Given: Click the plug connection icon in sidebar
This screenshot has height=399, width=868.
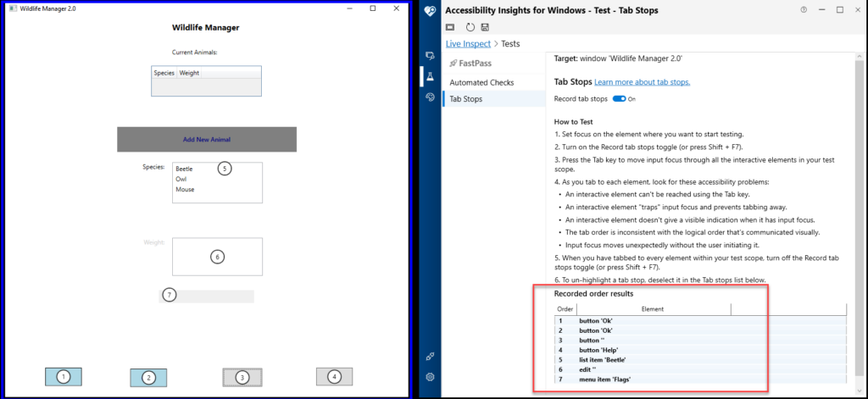Looking at the screenshot, I should tap(430, 357).
